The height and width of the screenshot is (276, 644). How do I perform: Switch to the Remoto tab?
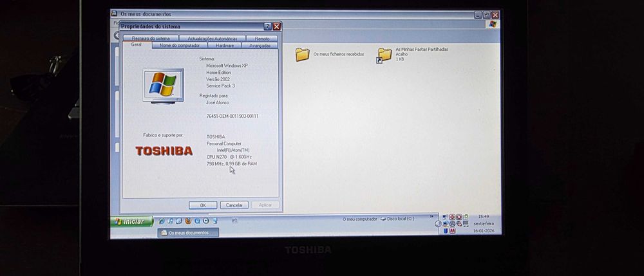tap(262, 38)
